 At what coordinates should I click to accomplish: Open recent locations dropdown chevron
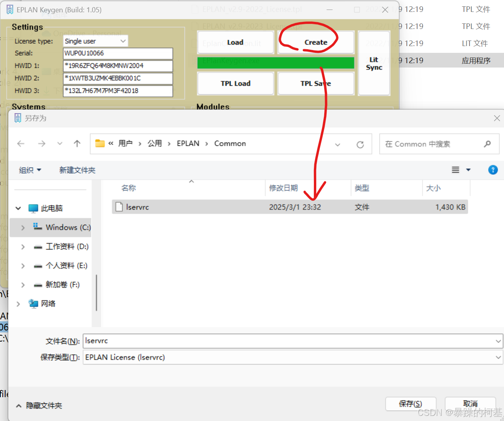click(60, 144)
